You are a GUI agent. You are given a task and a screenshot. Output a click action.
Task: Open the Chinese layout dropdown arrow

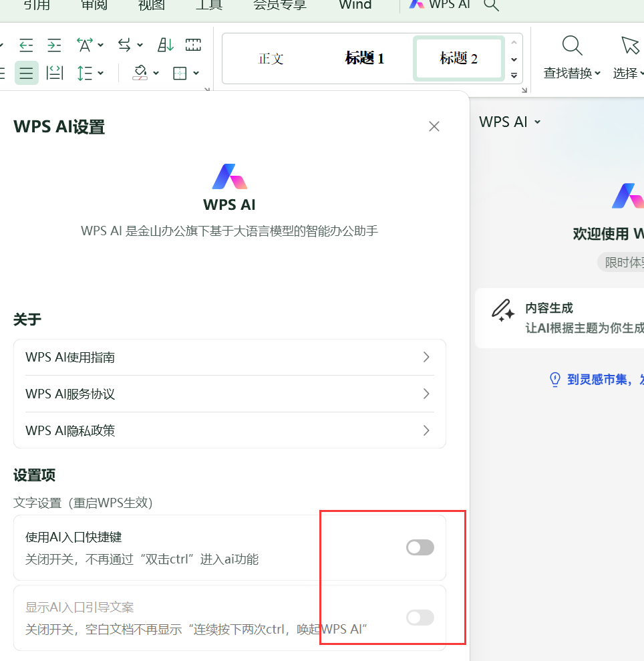pos(101,45)
